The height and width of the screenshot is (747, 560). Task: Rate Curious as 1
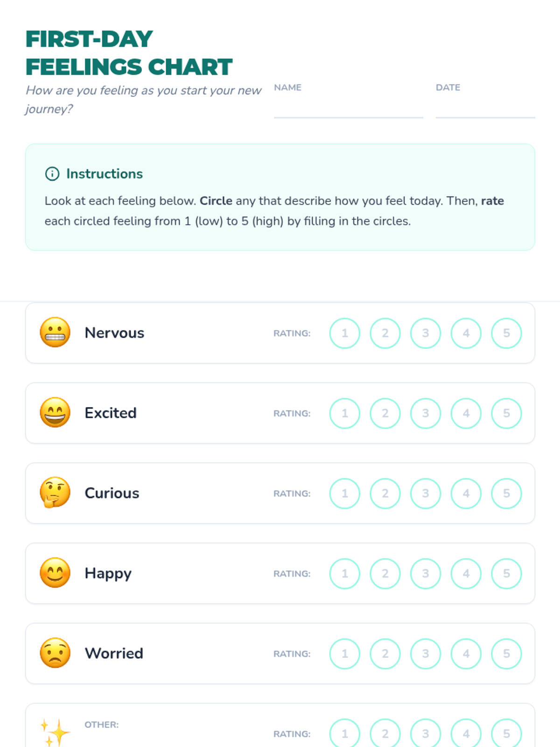tap(345, 493)
